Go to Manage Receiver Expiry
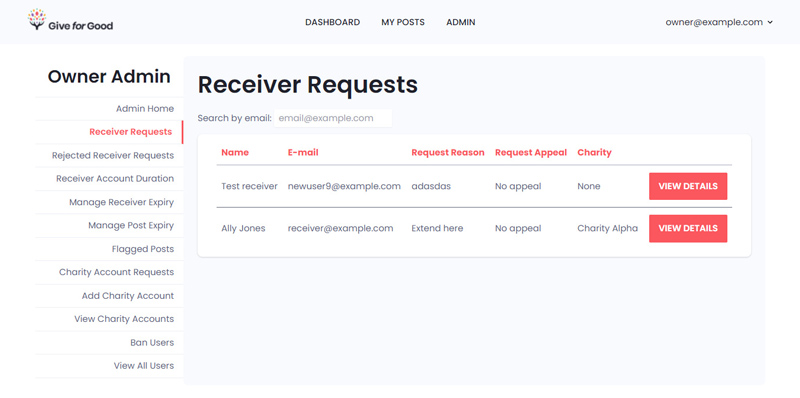This screenshot has height=398, width=800. 121,202
